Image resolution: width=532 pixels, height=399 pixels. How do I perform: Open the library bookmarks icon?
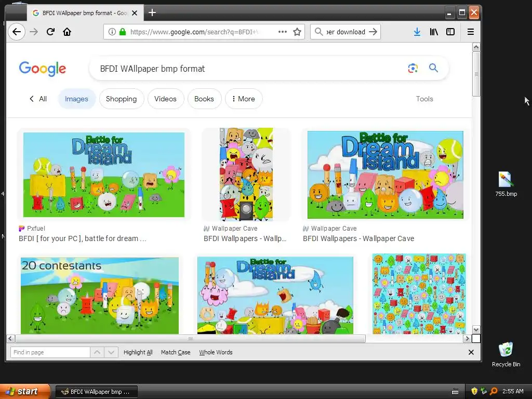(x=434, y=32)
